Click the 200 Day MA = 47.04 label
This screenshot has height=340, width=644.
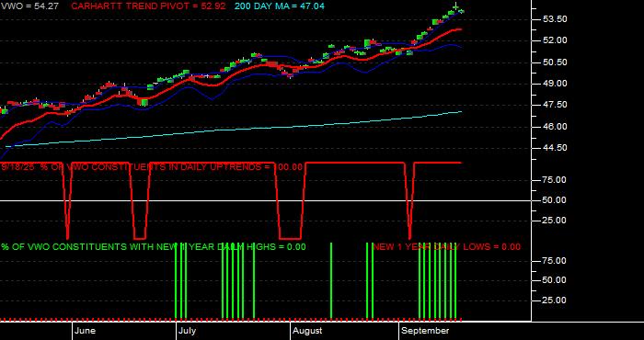tap(280, 6)
